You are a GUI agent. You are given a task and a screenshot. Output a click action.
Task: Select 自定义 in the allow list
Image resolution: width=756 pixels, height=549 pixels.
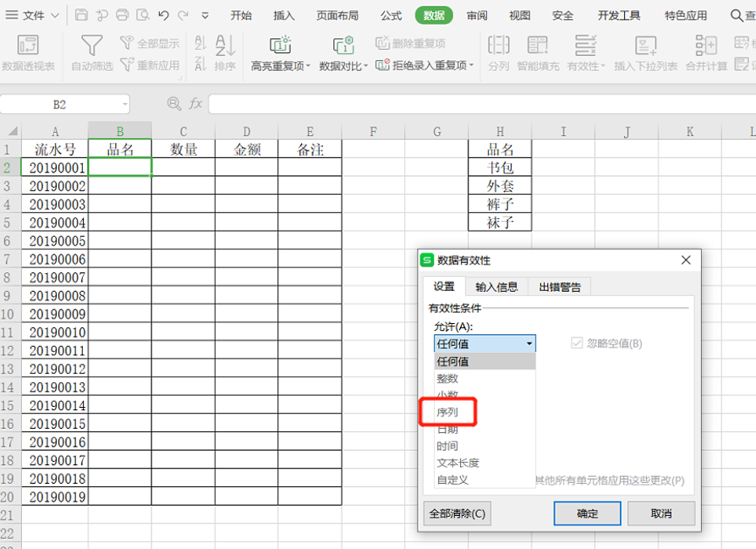485,480
